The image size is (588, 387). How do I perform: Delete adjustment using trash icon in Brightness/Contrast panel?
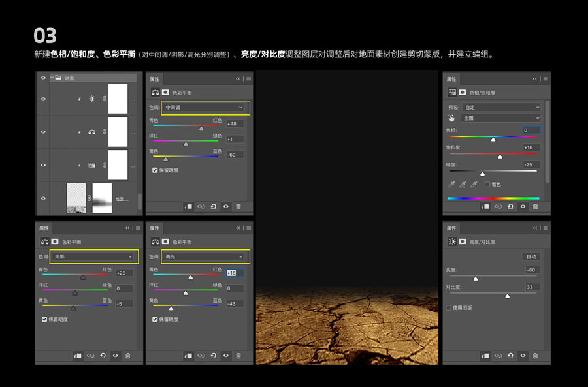point(535,356)
